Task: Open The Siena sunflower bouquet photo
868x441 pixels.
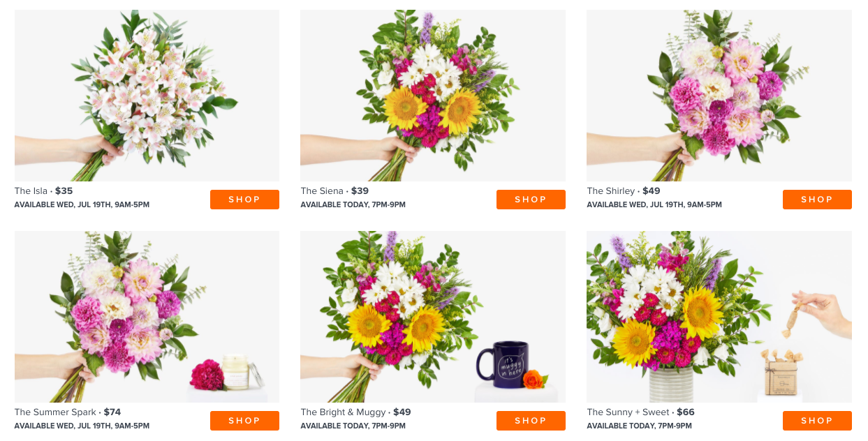Action: (433, 96)
